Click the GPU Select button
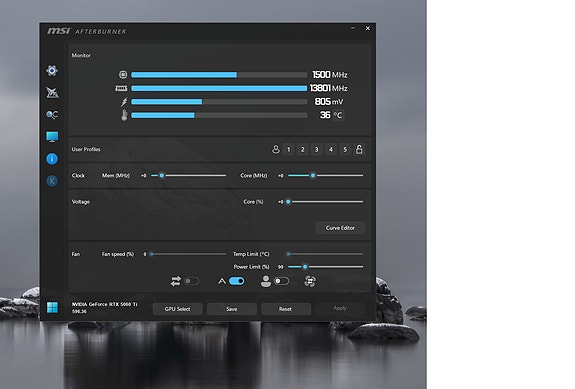 click(177, 309)
